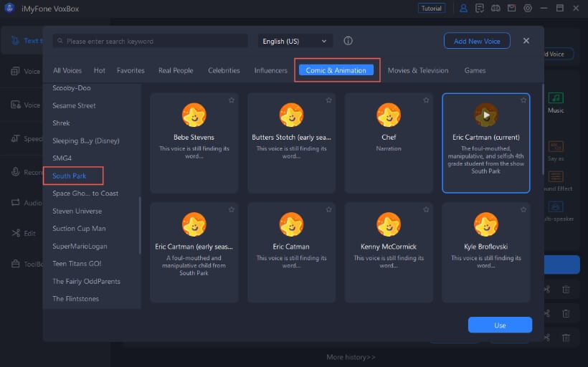Viewport: 588px width, 367px height.
Task: Switch to the Celebrities tab
Action: 224,70
